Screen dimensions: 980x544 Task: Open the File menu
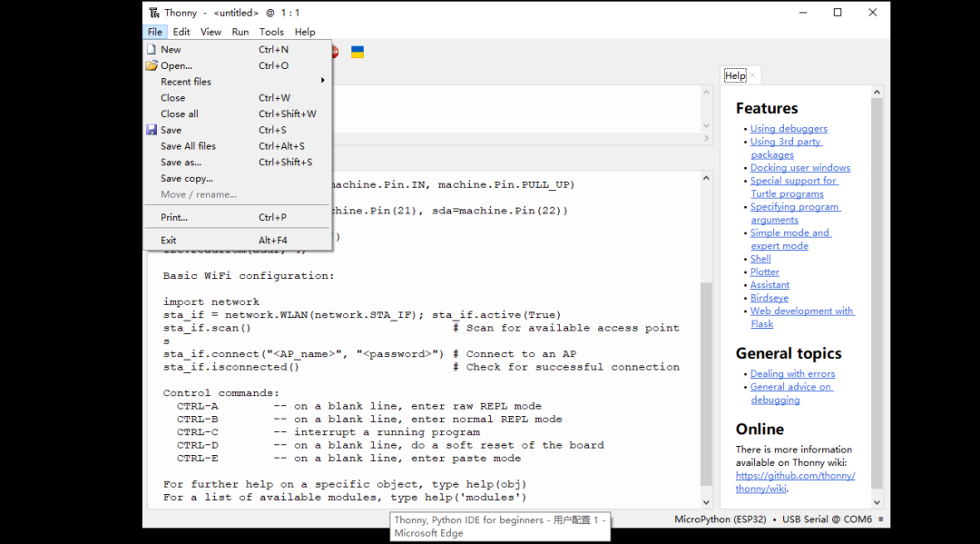pos(154,32)
